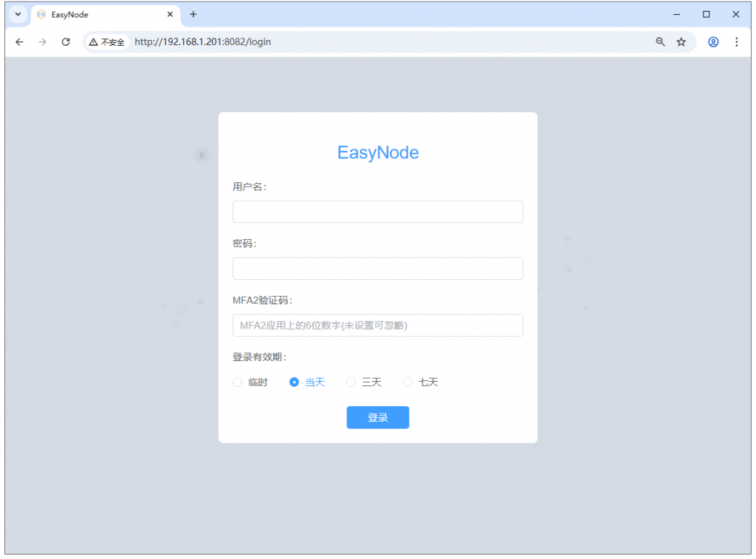Click the forward navigation arrow
Screen dimensions: 756x559
[42, 42]
